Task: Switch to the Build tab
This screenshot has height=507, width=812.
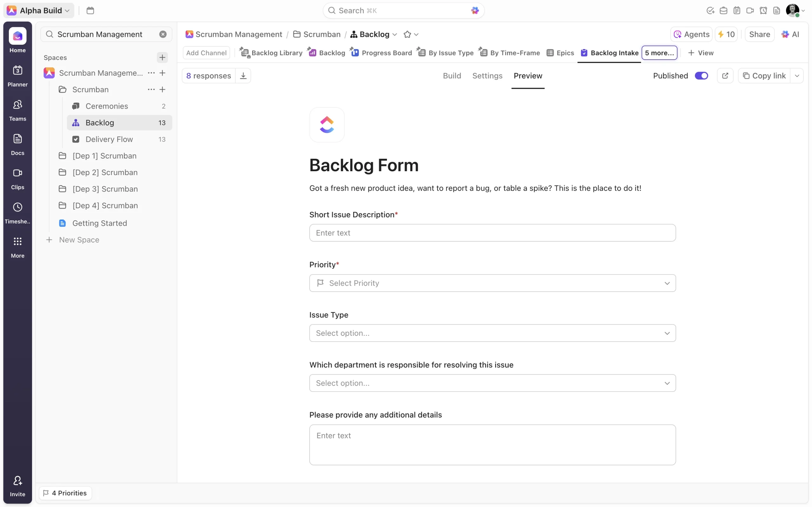Action: [x=452, y=76]
